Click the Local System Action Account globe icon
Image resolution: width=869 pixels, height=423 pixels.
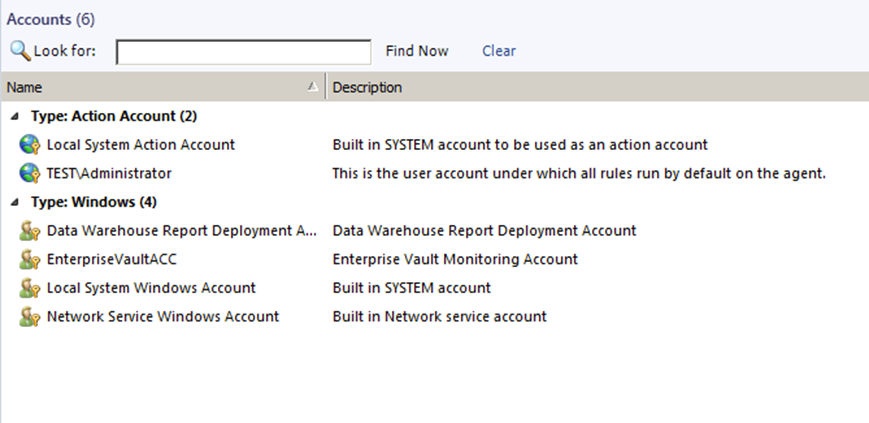point(29,145)
